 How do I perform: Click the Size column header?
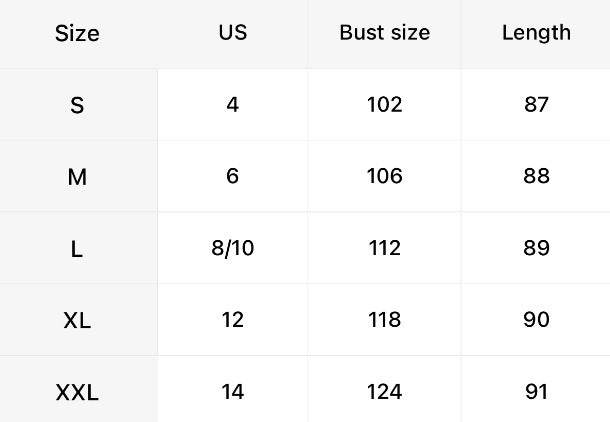point(77,33)
